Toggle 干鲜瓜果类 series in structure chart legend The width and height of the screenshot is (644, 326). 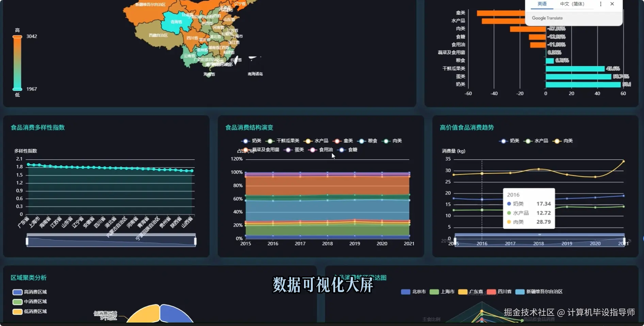[283, 141]
